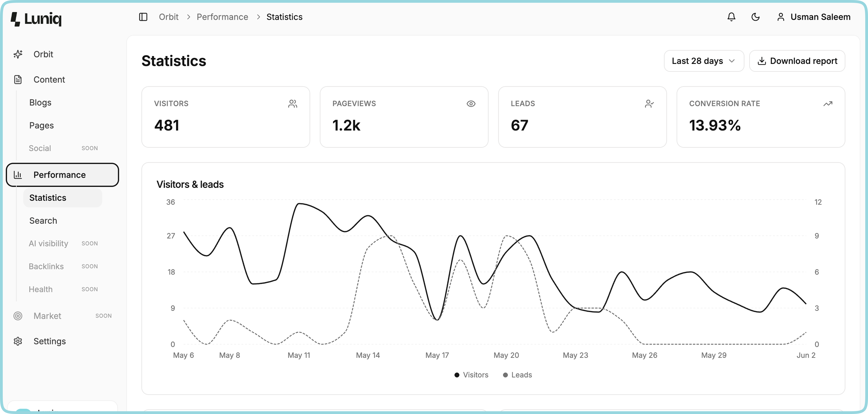Click the May 23 axis label

[x=575, y=355]
